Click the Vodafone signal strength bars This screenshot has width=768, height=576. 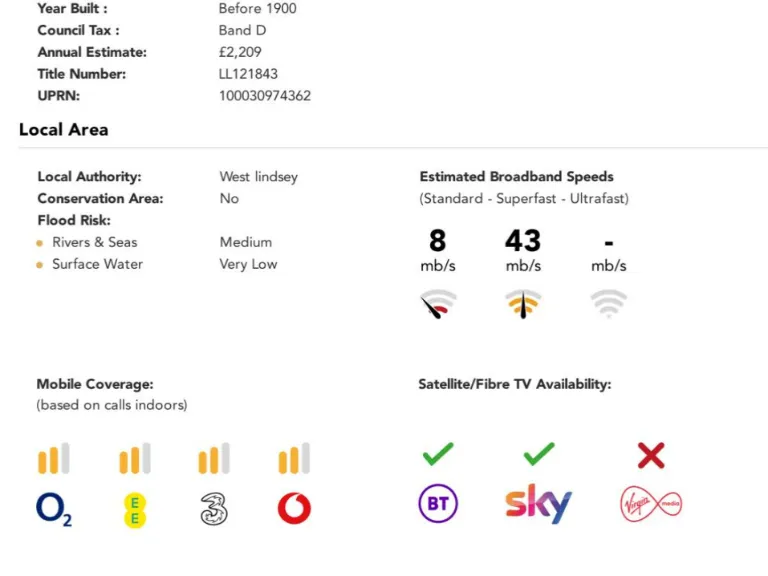pos(294,459)
